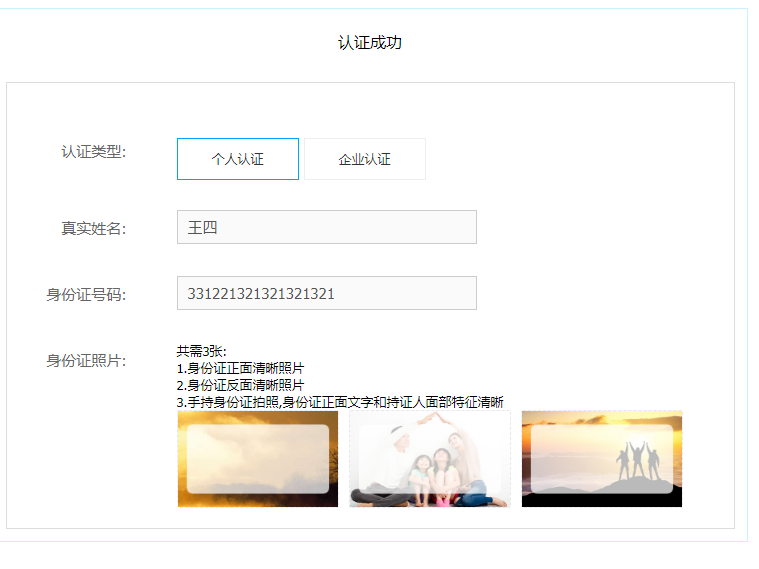Focus the 身份证号码 input field
Image resolution: width=759 pixels, height=569 pixels.
(x=326, y=293)
